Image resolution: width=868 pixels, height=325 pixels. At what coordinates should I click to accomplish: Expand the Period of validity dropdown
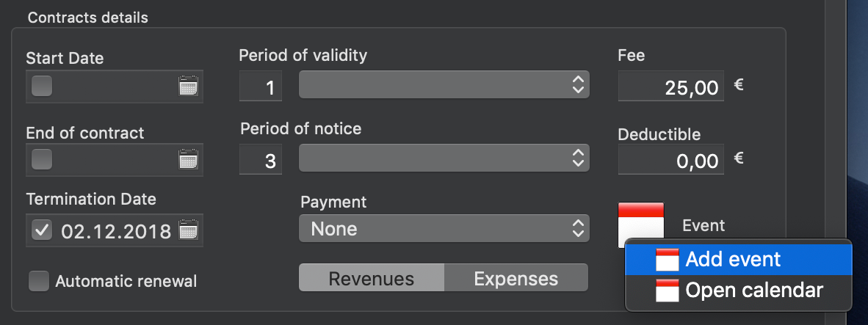pyautogui.click(x=444, y=85)
